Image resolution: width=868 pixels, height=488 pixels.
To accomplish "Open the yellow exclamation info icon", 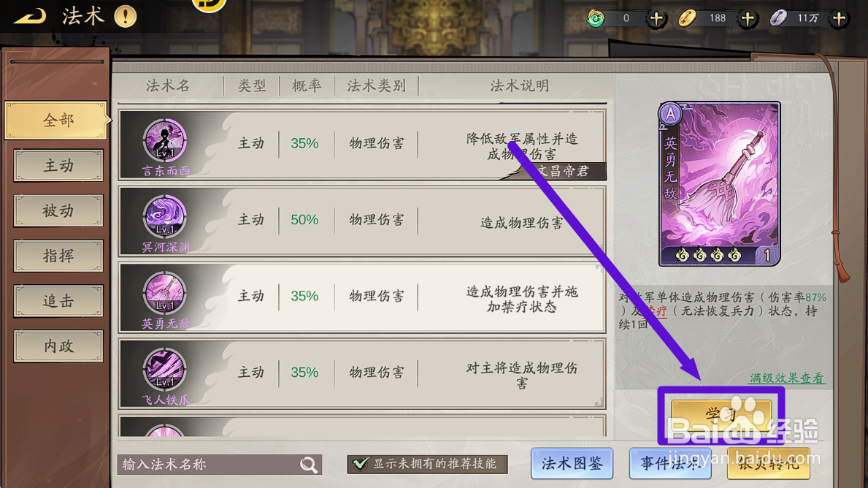I will 125,16.
